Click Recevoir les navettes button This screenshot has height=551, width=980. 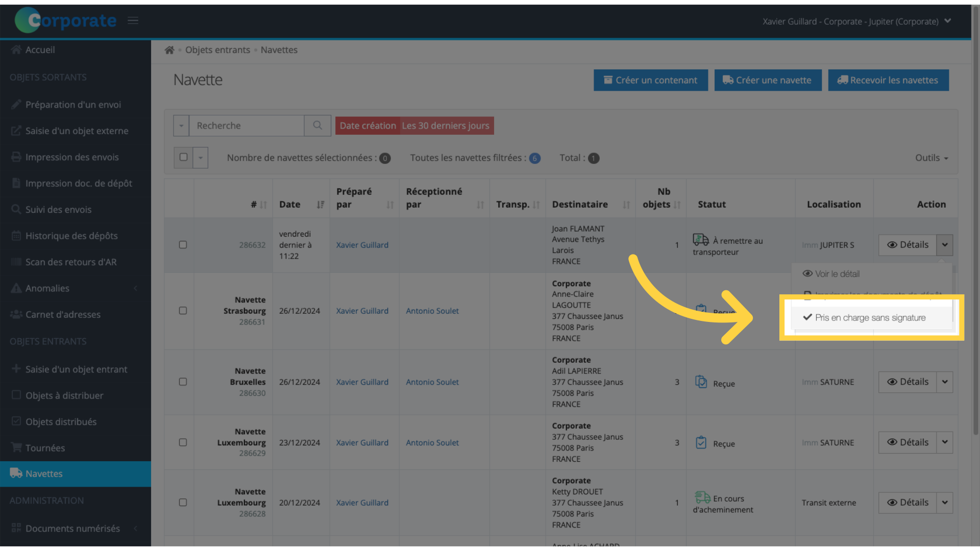tap(888, 80)
